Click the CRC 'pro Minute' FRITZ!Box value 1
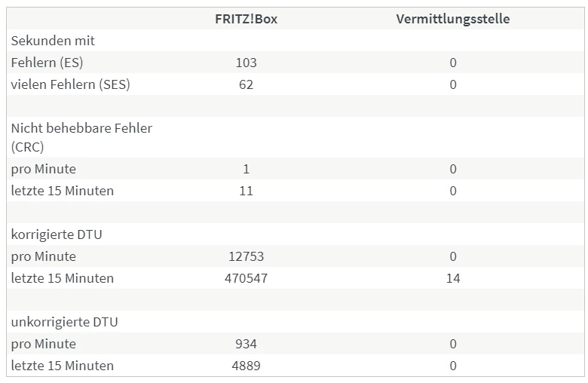Screen dimensions: 588x383 click(x=246, y=169)
